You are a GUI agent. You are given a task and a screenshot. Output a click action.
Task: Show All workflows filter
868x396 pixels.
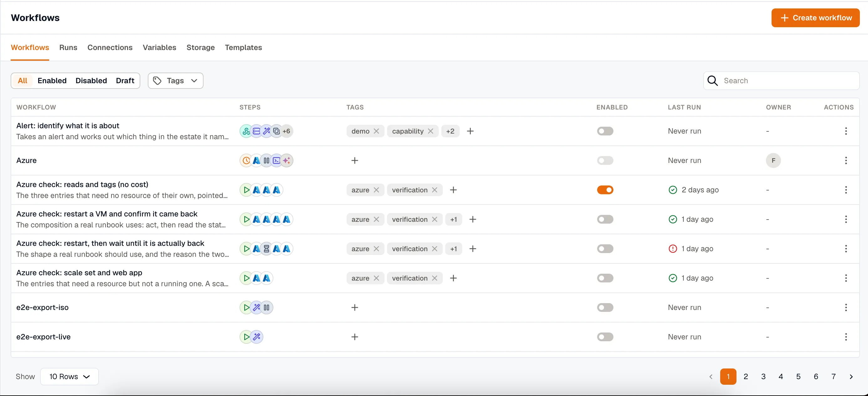coord(23,80)
